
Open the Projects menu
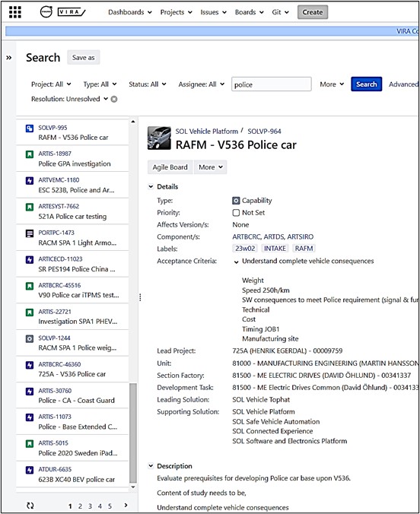click(176, 12)
